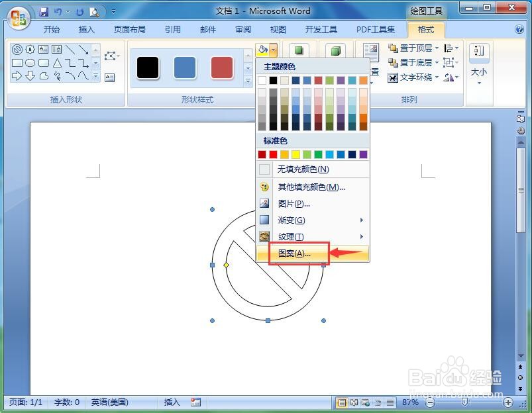
Task: Click the vertical scrollbar thumb
Action: pos(521,190)
